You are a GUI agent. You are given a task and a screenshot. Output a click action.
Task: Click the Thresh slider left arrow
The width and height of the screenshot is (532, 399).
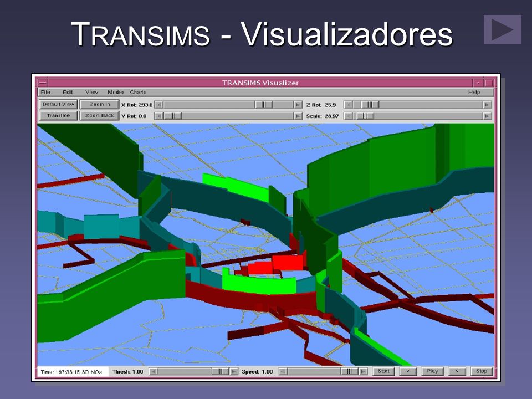(154, 371)
